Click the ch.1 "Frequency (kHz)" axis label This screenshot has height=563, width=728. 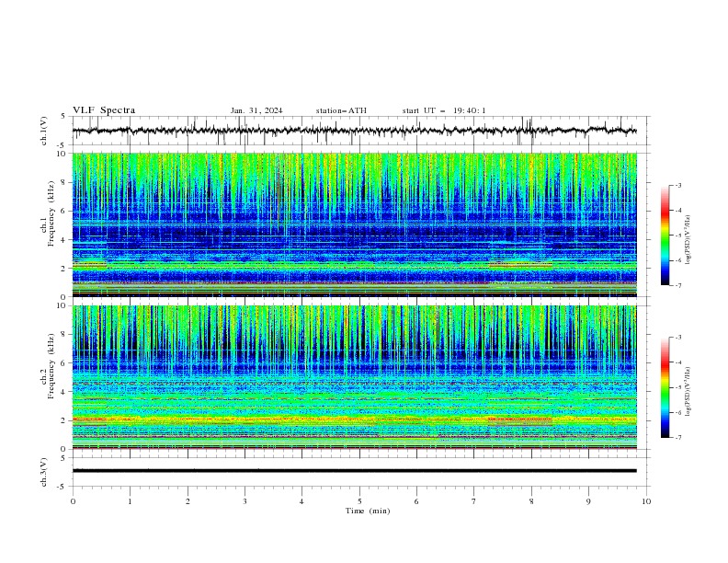pos(51,214)
